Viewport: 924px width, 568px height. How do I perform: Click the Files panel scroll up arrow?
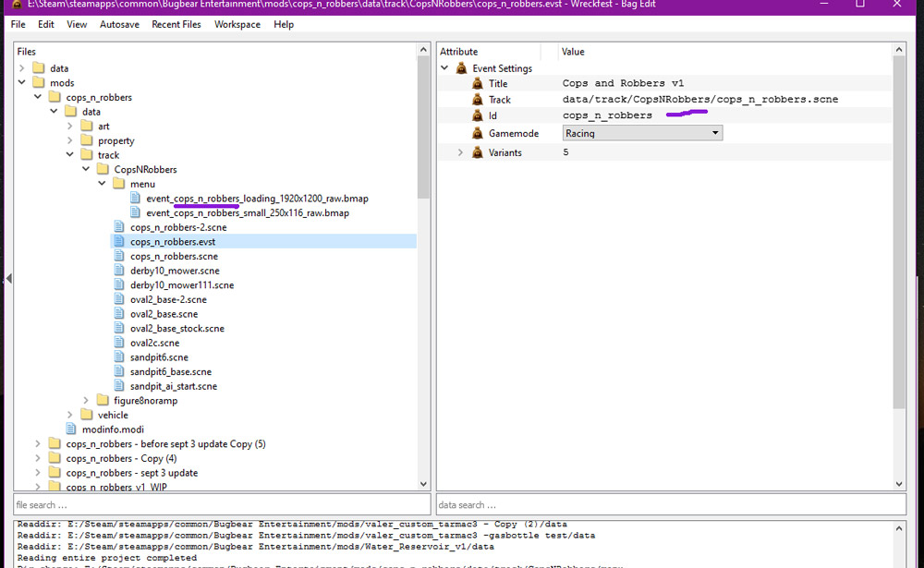click(x=423, y=50)
